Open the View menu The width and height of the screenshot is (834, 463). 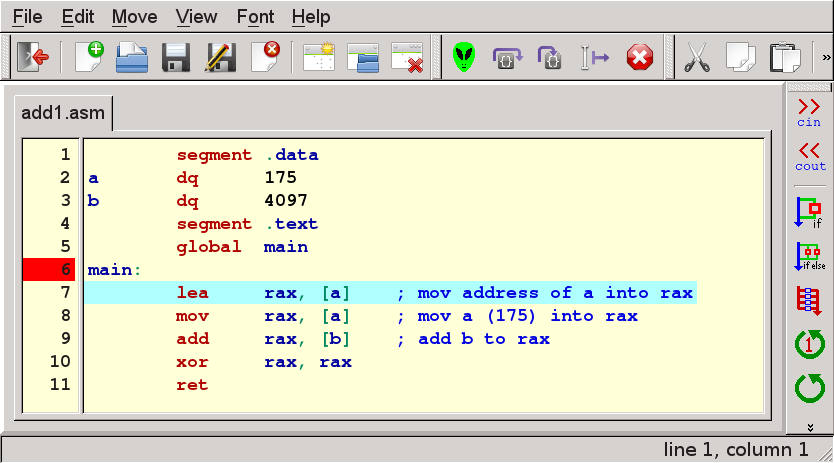[196, 17]
